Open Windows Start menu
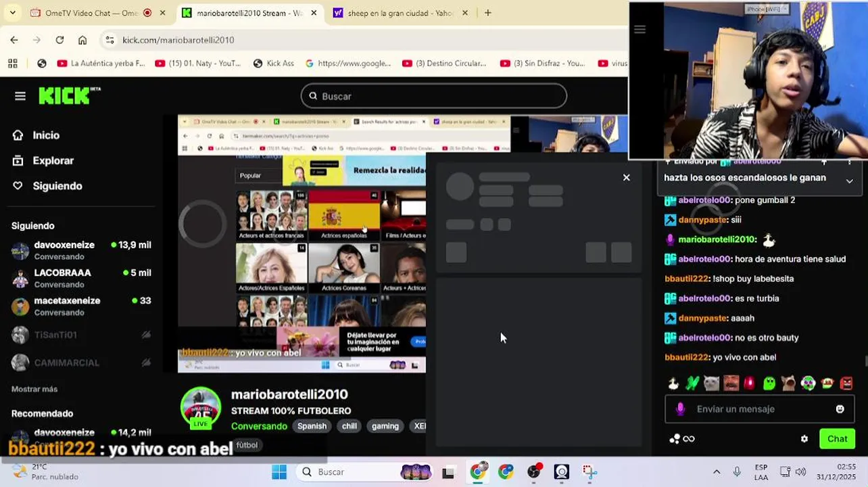868x487 pixels. pyautogui.click(x=279, y=472)
